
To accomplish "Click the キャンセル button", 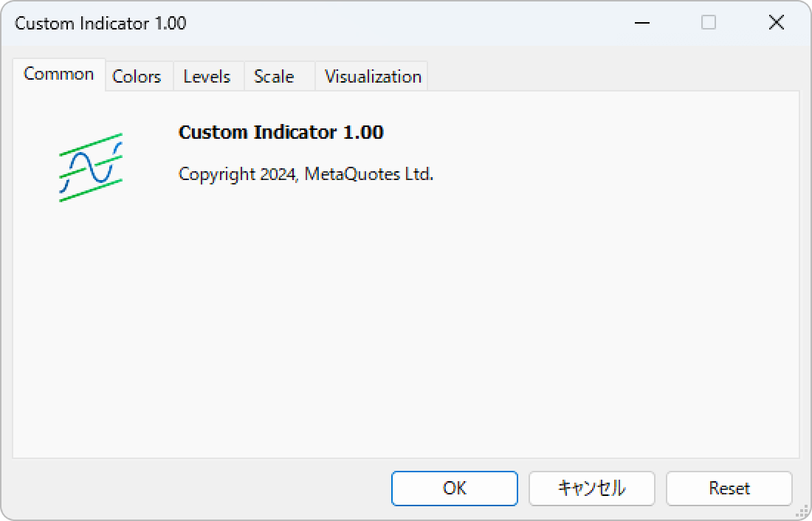I will pos(592,489).
